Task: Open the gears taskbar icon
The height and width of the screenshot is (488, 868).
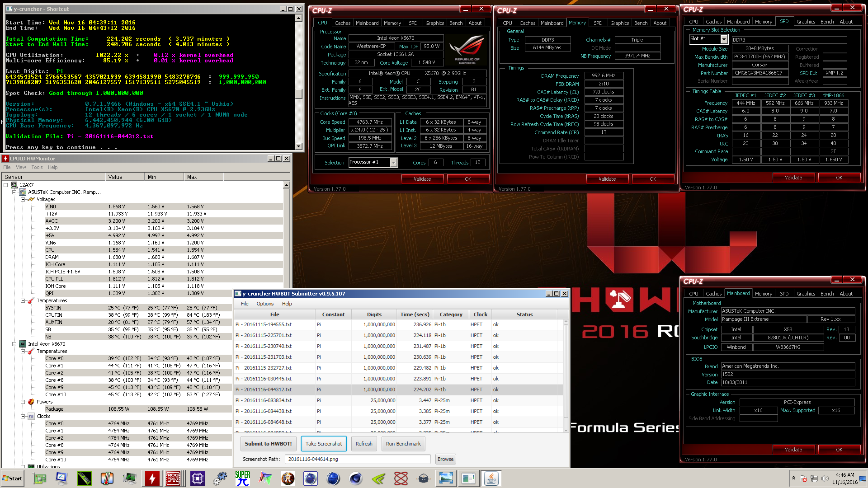Action: click(x=220, y=479)
